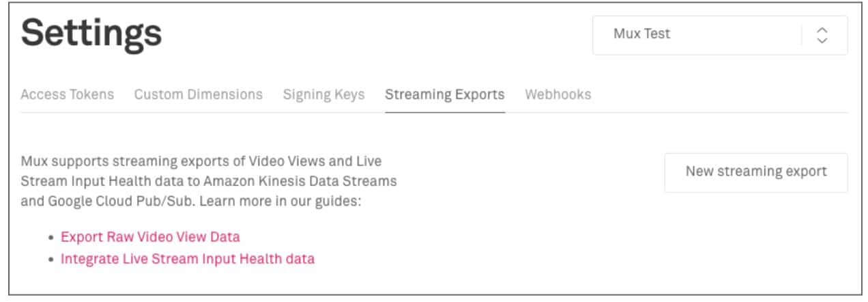Click the divider line inside the environment selector
868x302 pixels.
[802, 35]
